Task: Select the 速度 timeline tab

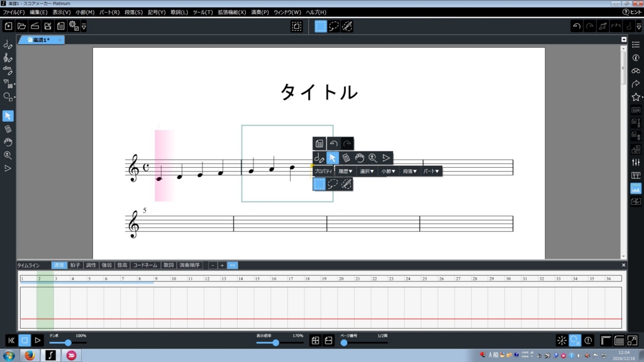Action: coord(58,265)
